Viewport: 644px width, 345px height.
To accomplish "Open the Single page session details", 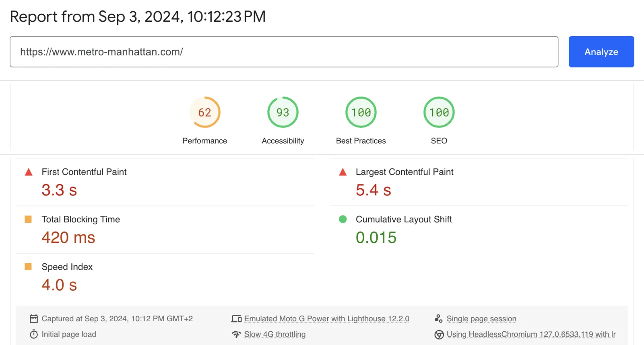I will pyautogui.click(x=481, y=319).
